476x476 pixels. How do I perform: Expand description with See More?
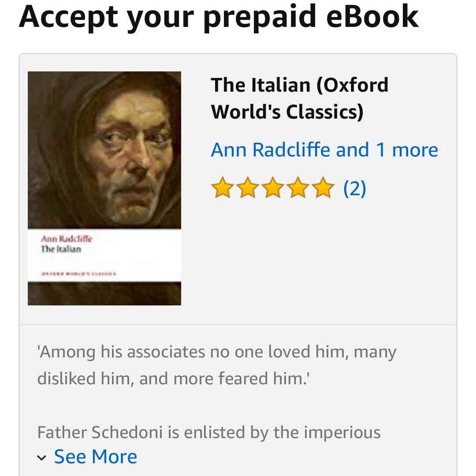click(95, 457)
